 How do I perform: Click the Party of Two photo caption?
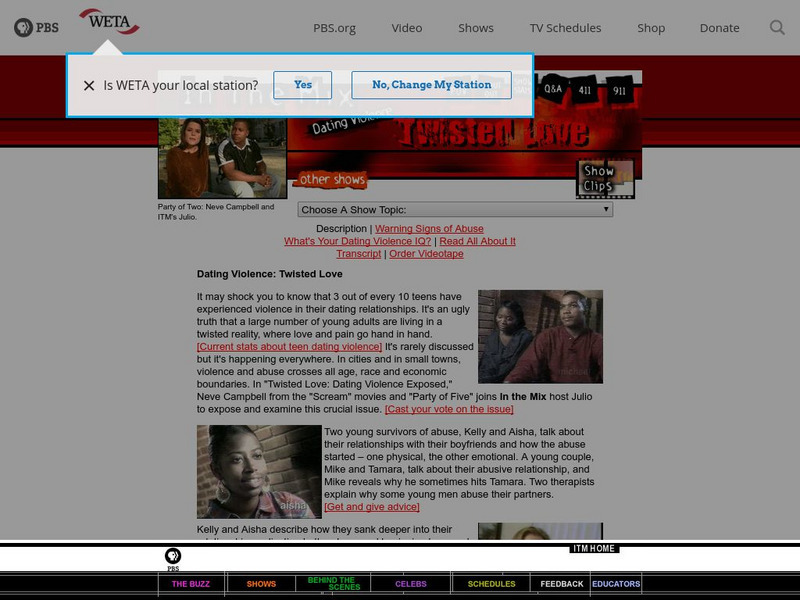(216, 212)
